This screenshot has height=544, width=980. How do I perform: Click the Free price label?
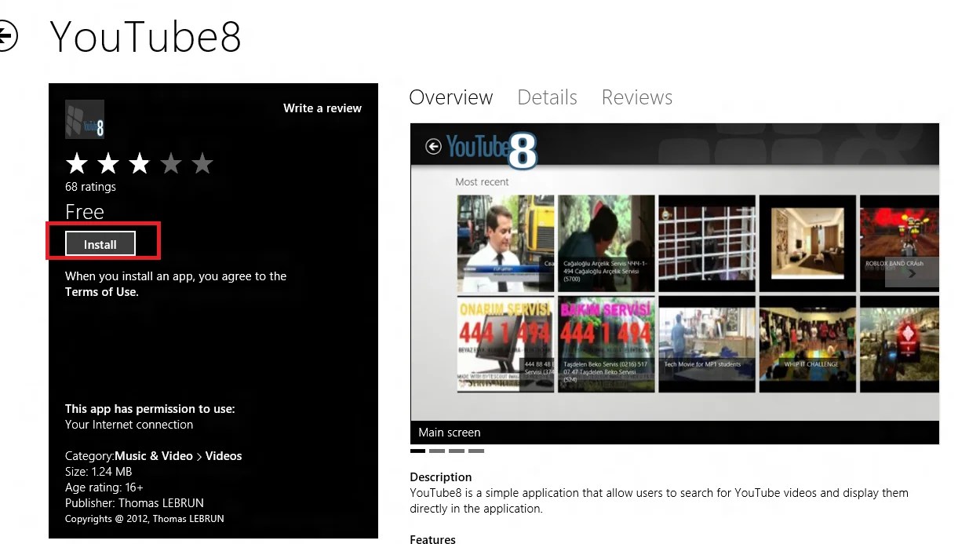point(85,212)
